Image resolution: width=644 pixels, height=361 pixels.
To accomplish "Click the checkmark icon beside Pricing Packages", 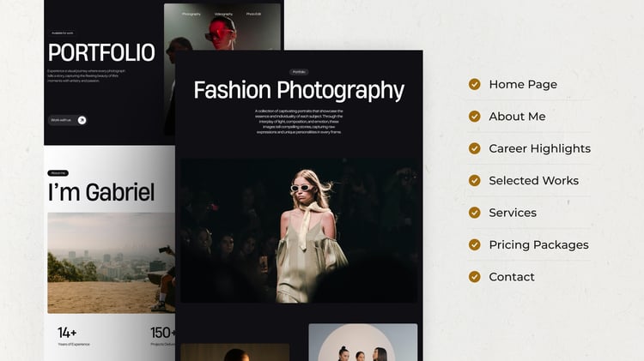I will 474,244.
